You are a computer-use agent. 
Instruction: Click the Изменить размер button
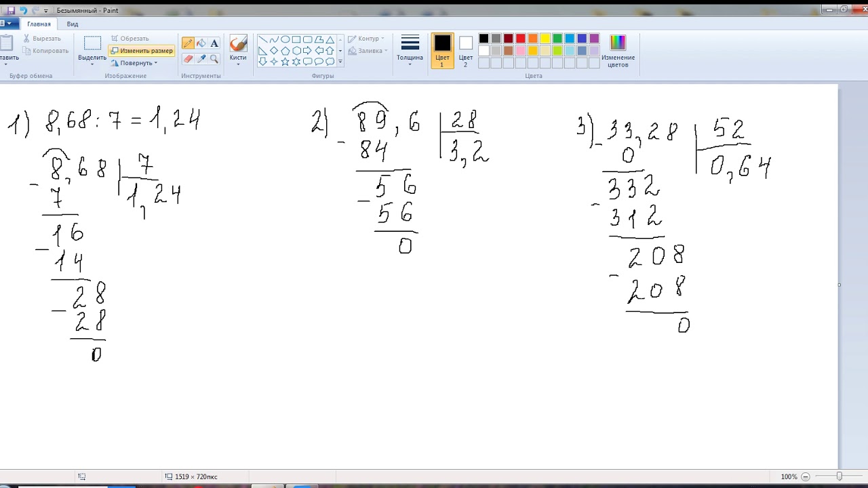click(142, 51)
